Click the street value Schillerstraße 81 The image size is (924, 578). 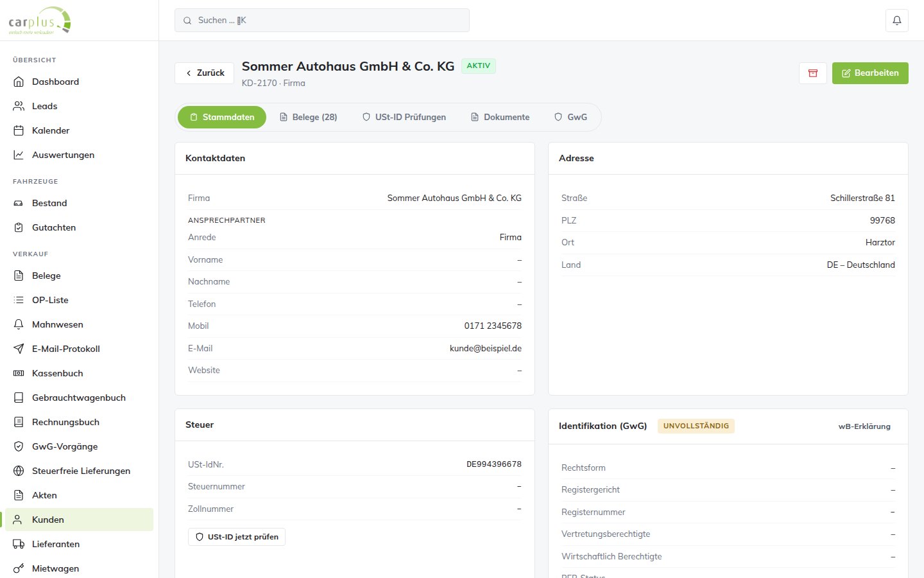point(862,198)
